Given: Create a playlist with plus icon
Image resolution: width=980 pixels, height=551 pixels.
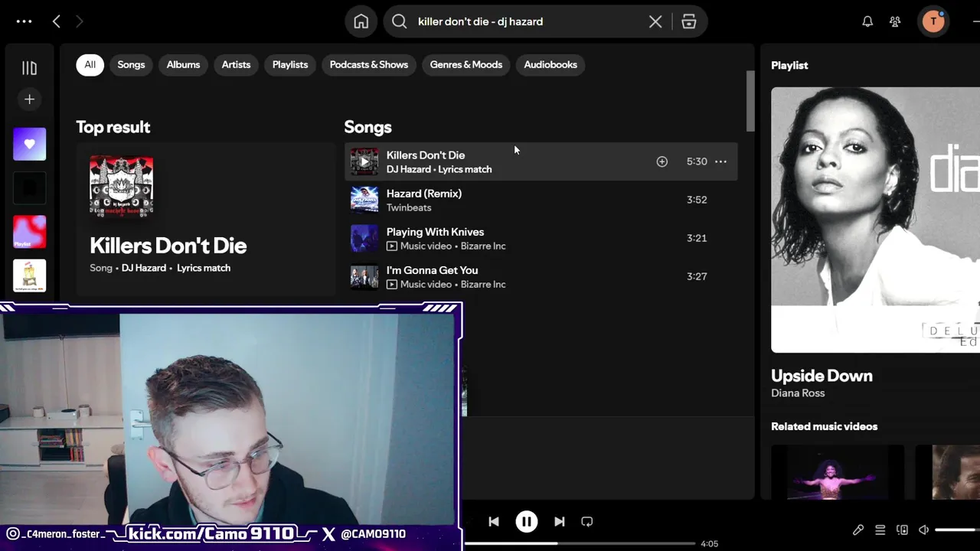Looking at the screenshot, I should (x=29, y=99).
